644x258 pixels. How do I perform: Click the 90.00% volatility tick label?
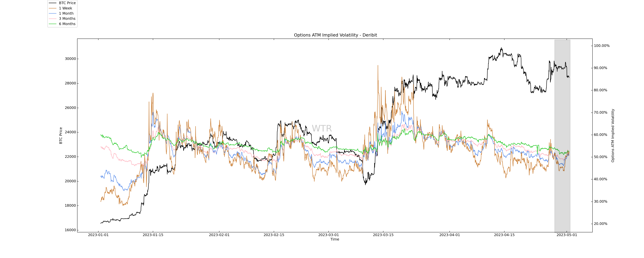(x=600, y=68)
